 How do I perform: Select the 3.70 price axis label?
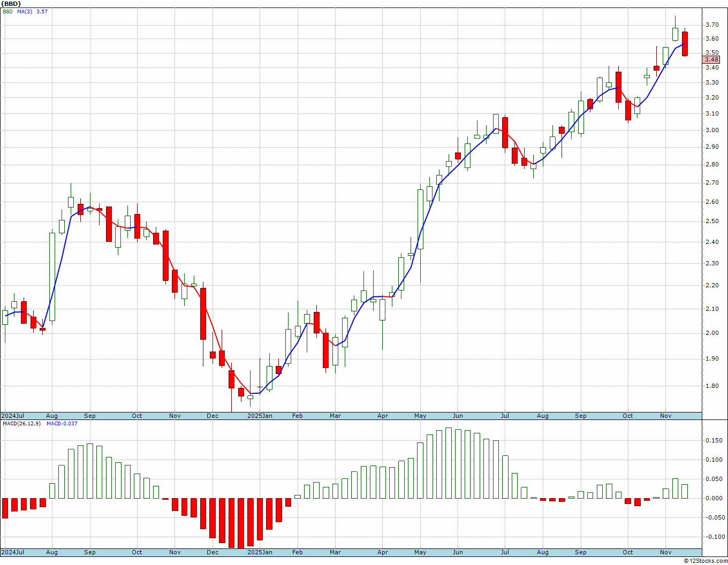[x=712, y=25]
